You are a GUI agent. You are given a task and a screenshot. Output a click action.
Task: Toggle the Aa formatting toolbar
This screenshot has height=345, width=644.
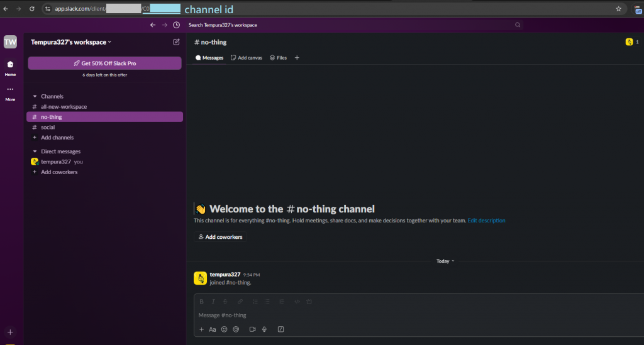[213, 329]
